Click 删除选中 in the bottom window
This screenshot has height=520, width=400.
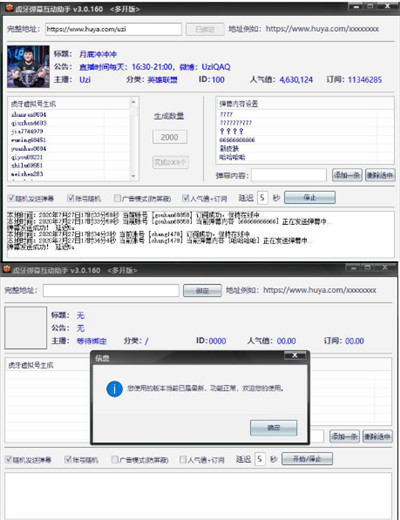coord(377,436)
